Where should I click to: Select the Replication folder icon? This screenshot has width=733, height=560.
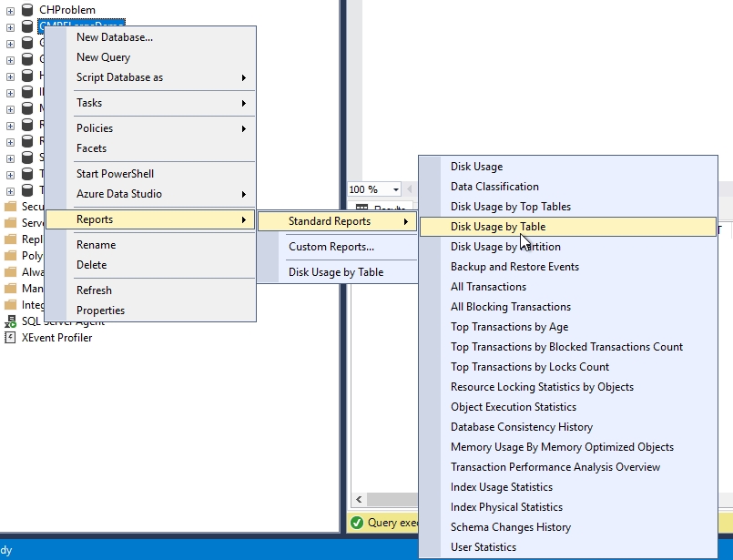[12, 239]
